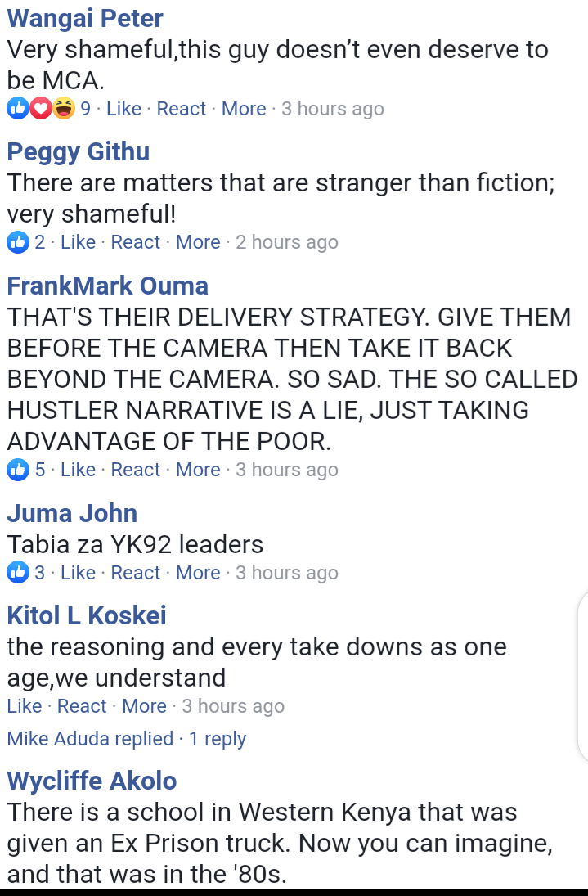Open More options on Kitol L Koskei's comment

[x=145, y=705]
